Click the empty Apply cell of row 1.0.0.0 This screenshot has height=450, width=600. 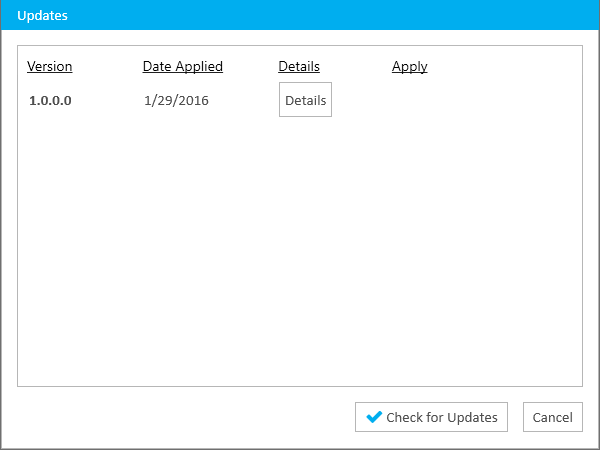click(x=409, y=100)
